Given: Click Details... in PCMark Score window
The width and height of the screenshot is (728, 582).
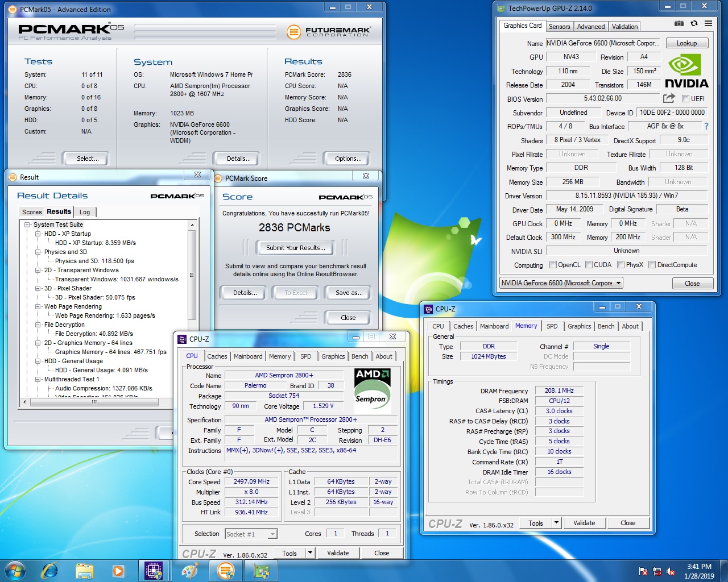Looking at the screenshot, I should click(x=245, y=293).
